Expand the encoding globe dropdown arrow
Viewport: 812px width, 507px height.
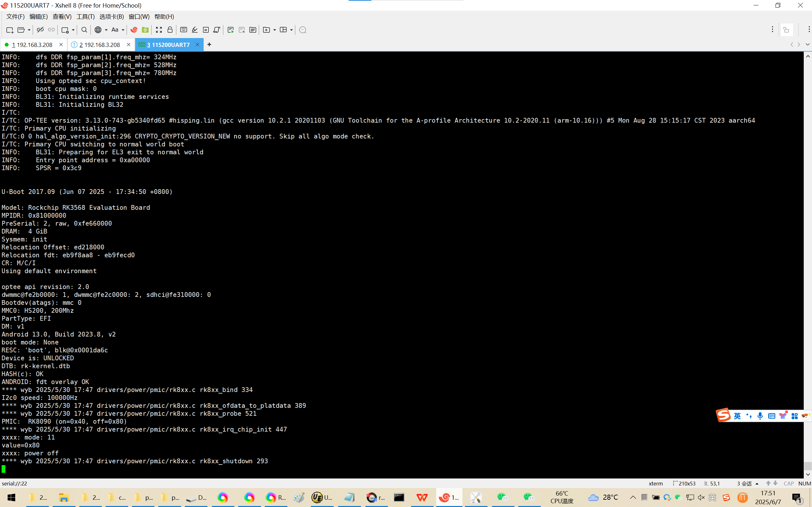click(x=106, y=30)
